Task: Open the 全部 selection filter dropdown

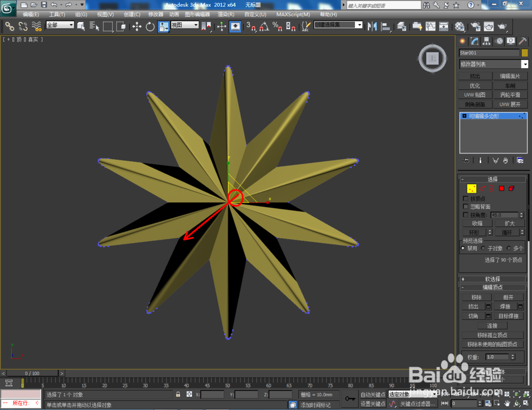Action: coord(60,25)
